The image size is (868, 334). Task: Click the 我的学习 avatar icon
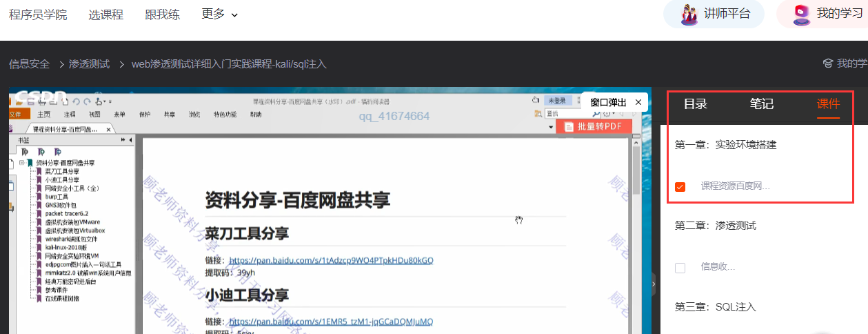(x=801, y=14)
